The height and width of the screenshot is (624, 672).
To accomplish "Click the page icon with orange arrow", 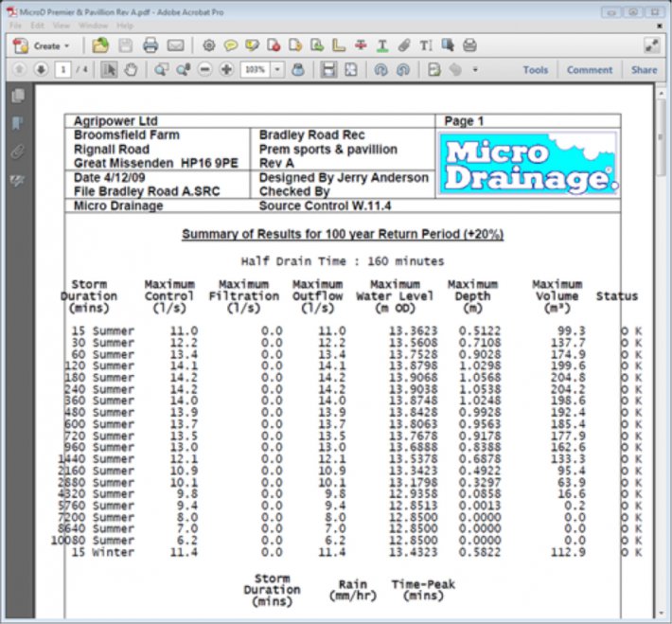I will coord(295,45).
